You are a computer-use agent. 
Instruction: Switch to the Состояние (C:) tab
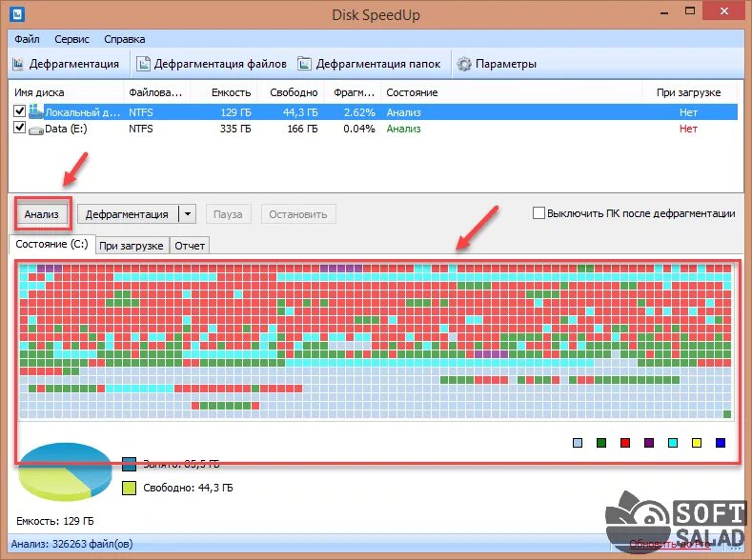tap(52, 244)
